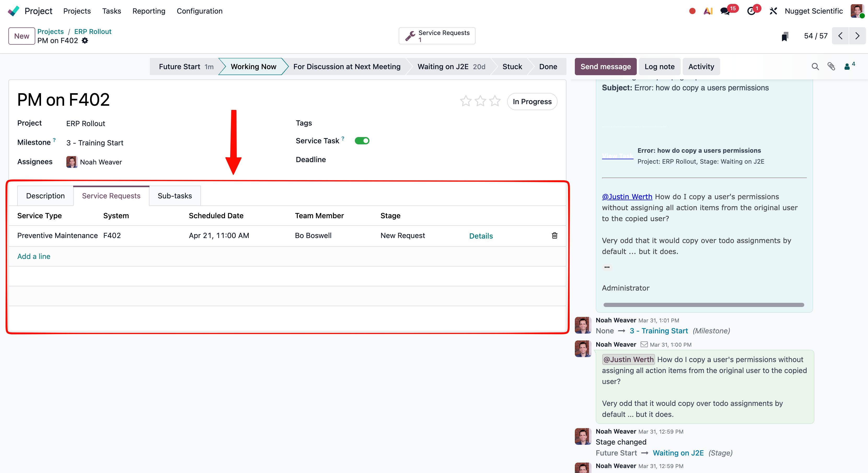Click the Send message button

[x=605, y=67]
